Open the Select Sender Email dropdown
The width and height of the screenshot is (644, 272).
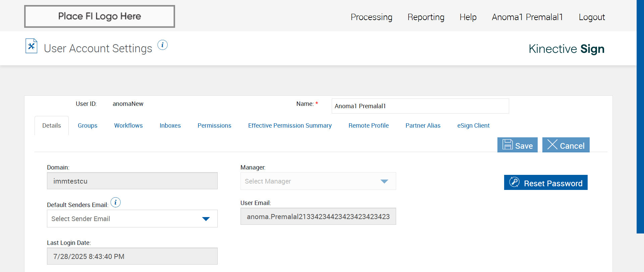[x=132, y=219]
